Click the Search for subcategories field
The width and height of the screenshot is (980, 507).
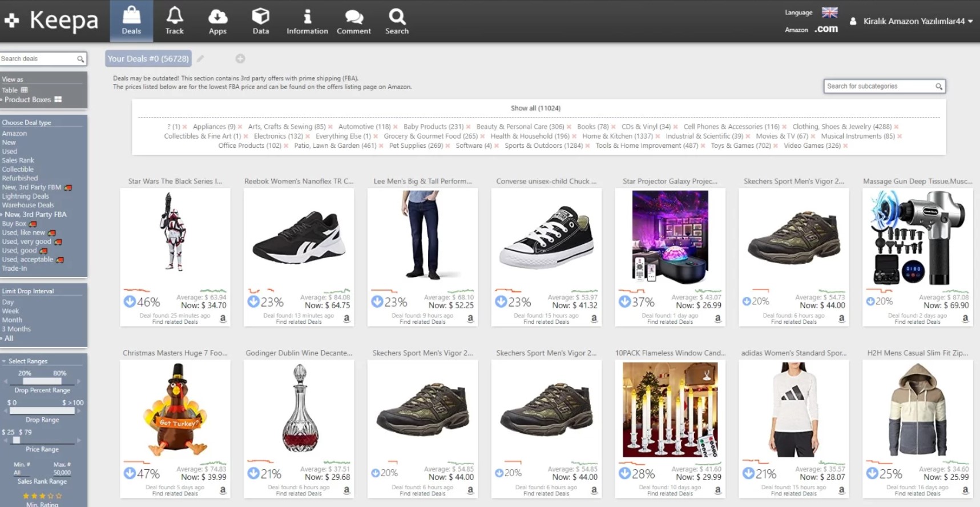coord(879,86)
